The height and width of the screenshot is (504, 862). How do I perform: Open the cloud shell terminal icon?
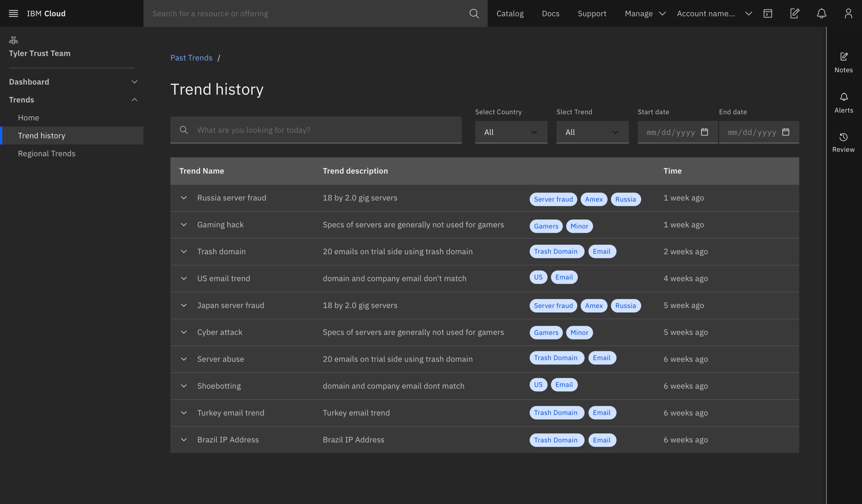[768, 13]
